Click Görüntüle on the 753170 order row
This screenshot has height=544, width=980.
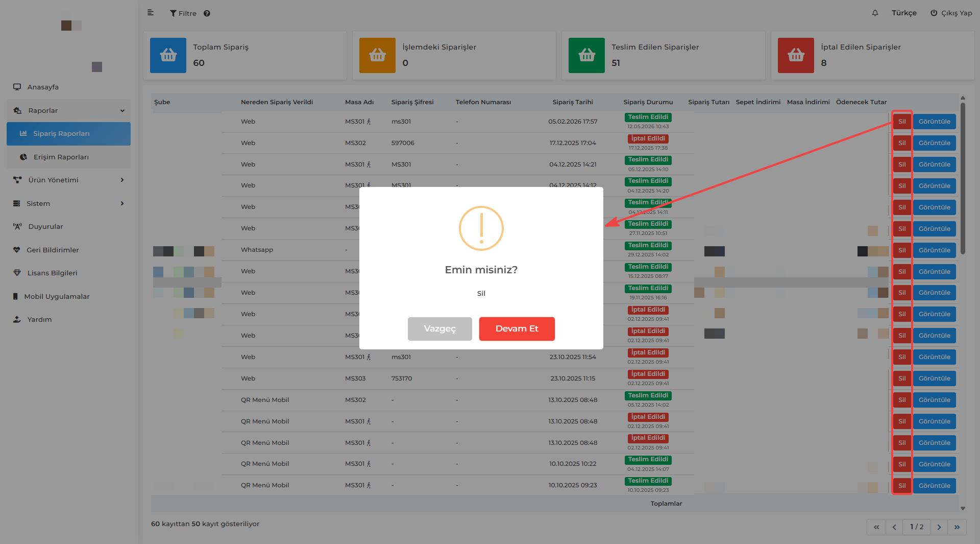tap(934, 379)
